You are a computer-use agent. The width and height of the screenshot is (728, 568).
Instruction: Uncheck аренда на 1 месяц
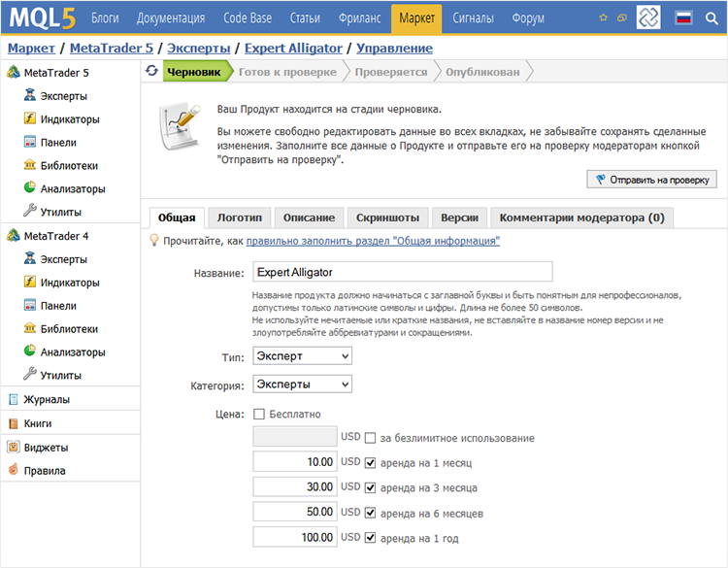click(370, 463)
